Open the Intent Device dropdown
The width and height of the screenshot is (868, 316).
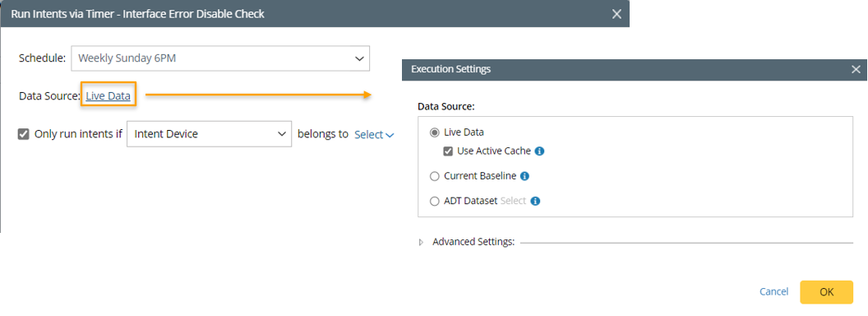(x=210, y=134)
